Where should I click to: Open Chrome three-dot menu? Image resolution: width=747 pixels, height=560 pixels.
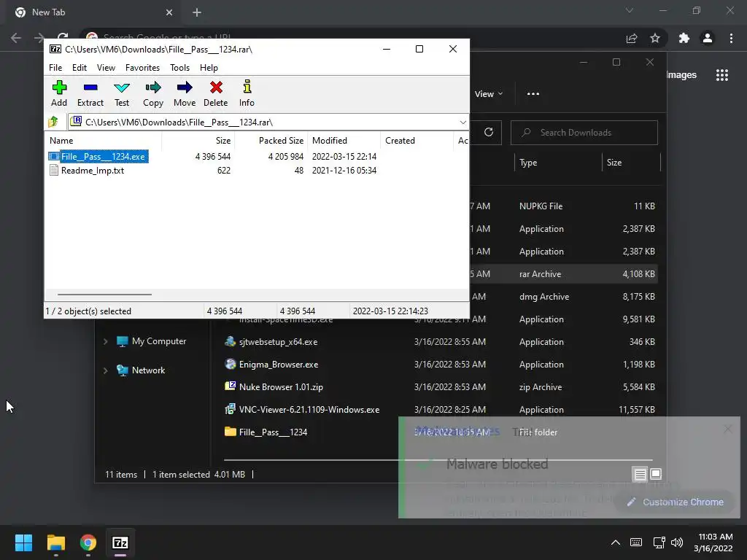(731, 38)
